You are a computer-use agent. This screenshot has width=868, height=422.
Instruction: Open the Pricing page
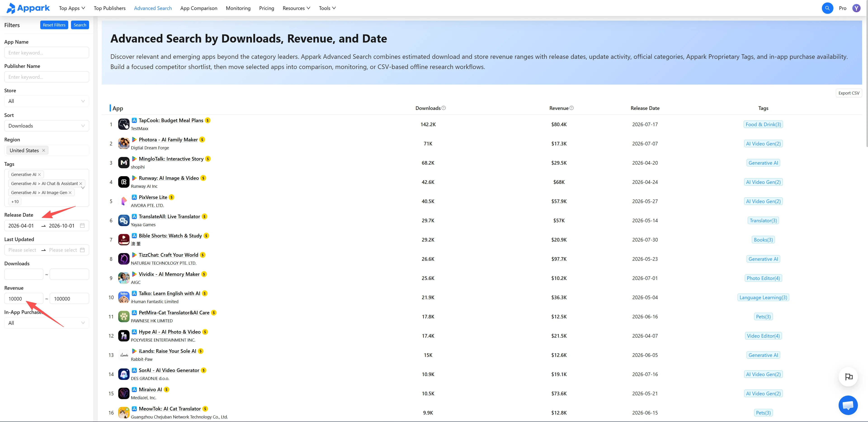(x=267, y=8)
